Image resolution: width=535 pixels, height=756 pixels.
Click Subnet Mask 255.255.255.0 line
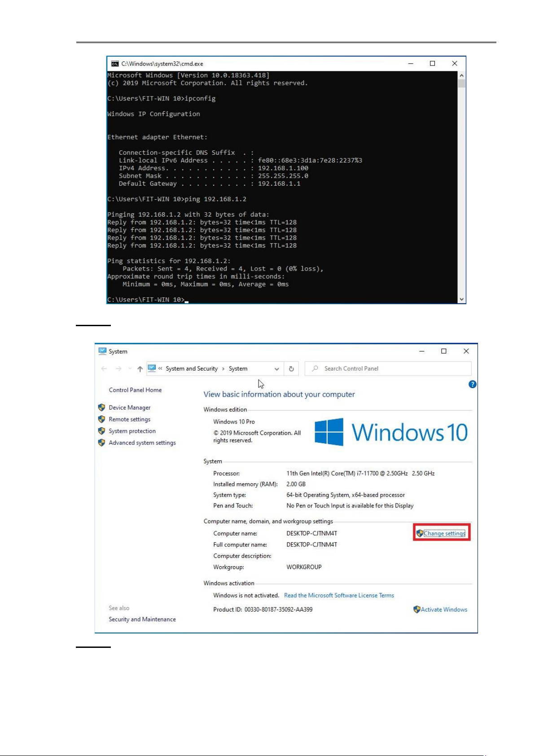[x=213, y=176]
